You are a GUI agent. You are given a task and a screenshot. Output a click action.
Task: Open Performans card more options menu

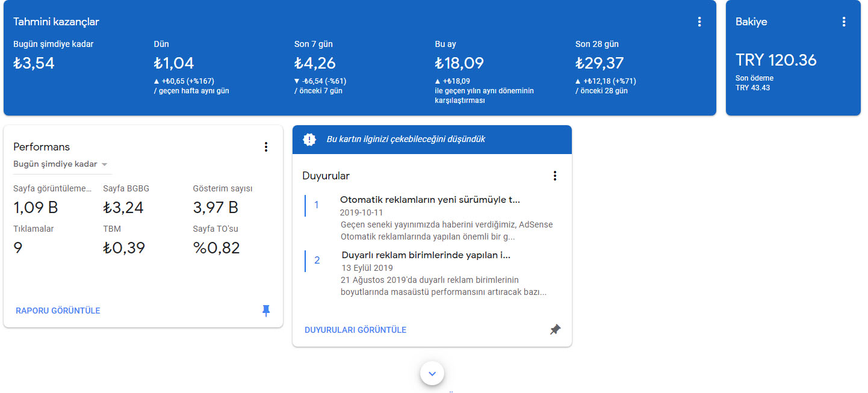pyautogui.click(x=265, y=147)
